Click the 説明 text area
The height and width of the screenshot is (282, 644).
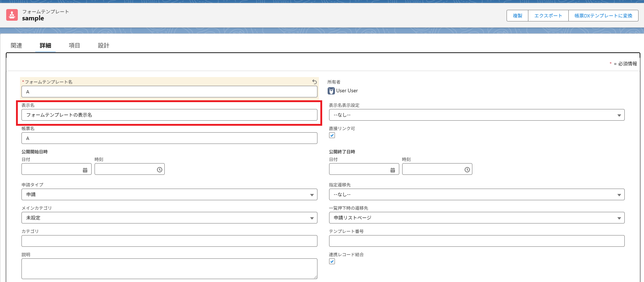[169, 269]
